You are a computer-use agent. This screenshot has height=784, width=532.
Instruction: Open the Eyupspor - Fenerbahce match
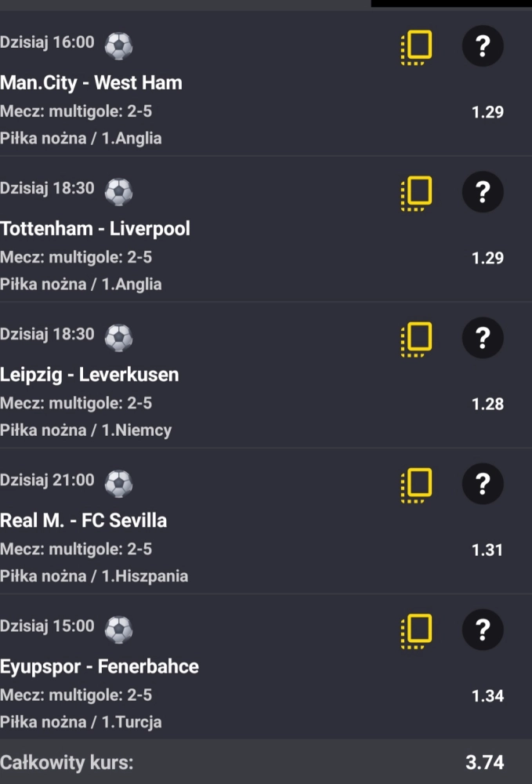click(100, 666)
